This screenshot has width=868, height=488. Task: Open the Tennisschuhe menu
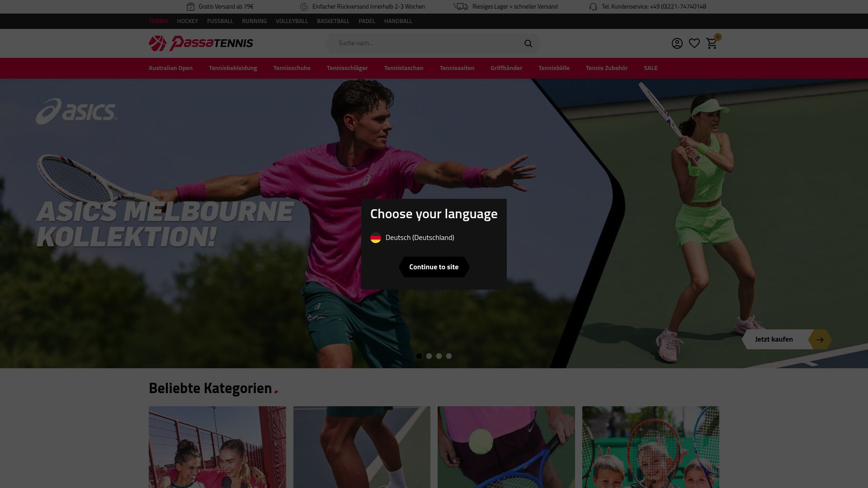292,68
